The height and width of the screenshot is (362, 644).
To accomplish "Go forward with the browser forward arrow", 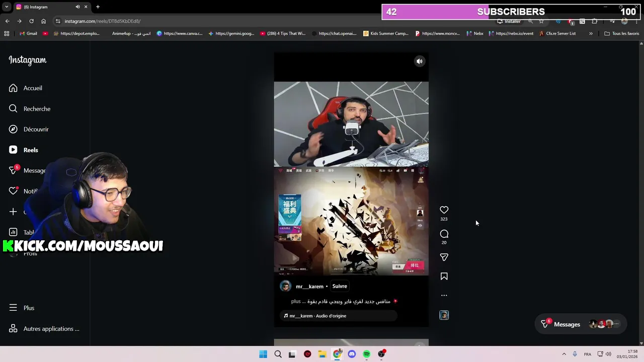I will (x=19, y=21).
